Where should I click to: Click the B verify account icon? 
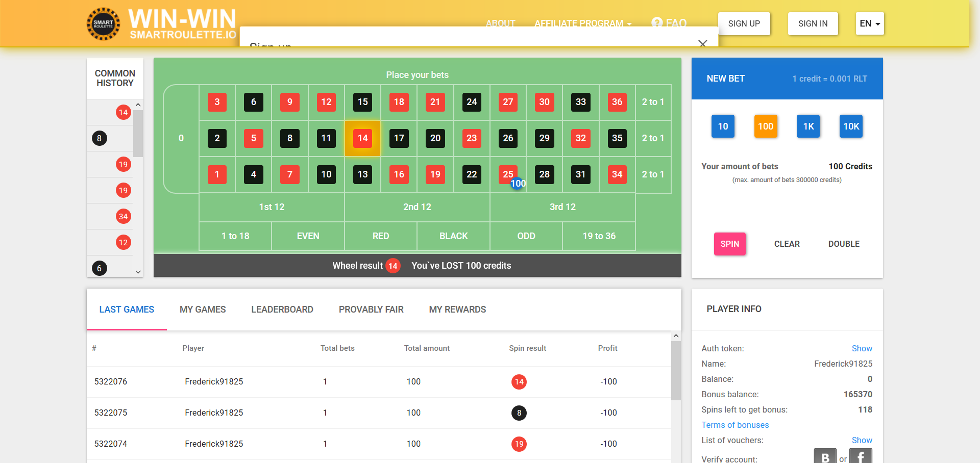point(825,457)
